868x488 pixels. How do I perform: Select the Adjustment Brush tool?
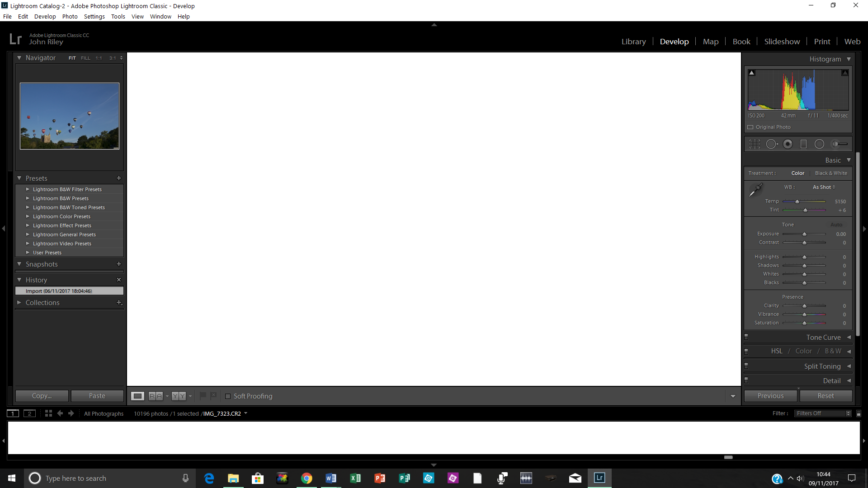[840, 144]
